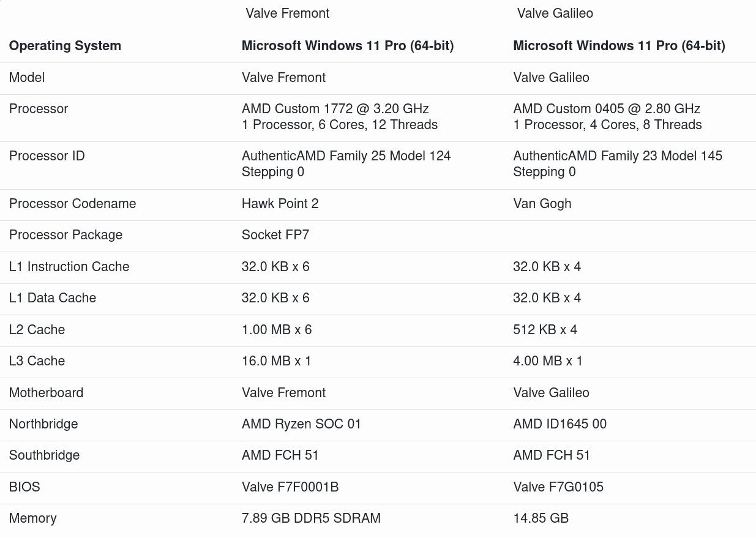
Task: Click the L3 Cache row label
Action: click(37, 361)
